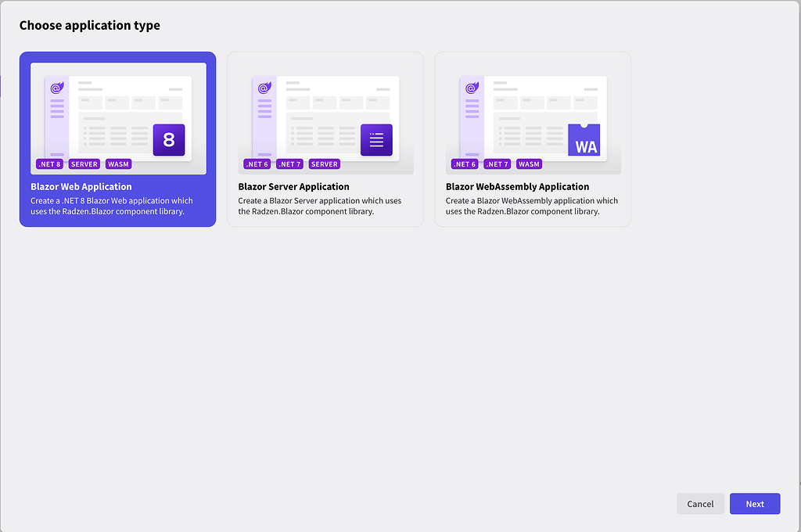The image size is (801, 532).
Task: Click the purple '8' icon in Blazor Web card
Action: click(169, 140)
